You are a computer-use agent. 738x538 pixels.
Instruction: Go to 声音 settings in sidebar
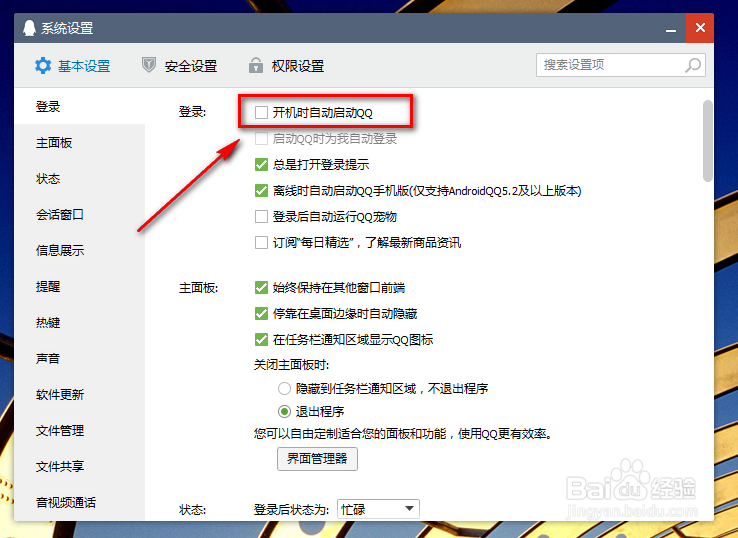point(80,359)
